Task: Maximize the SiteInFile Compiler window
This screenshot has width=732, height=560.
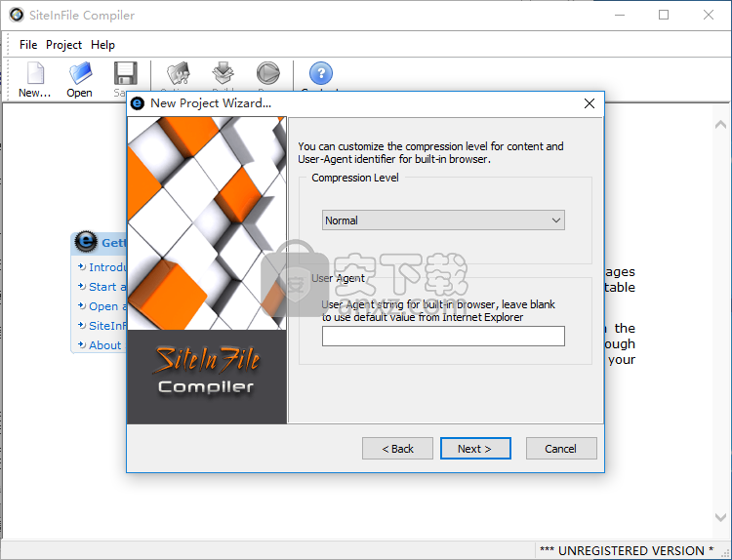Action: point(664,15)
